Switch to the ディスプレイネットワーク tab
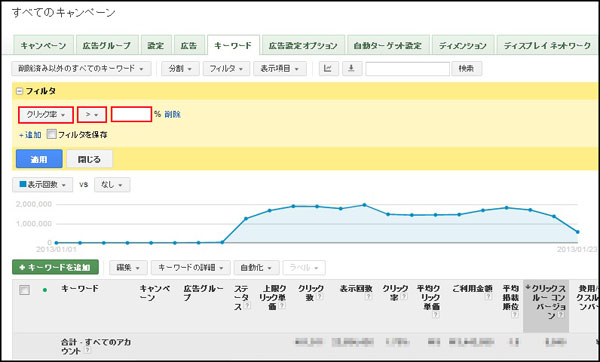Image resolution: width=600 pixels, height=362 pixels. pos(548,46)
